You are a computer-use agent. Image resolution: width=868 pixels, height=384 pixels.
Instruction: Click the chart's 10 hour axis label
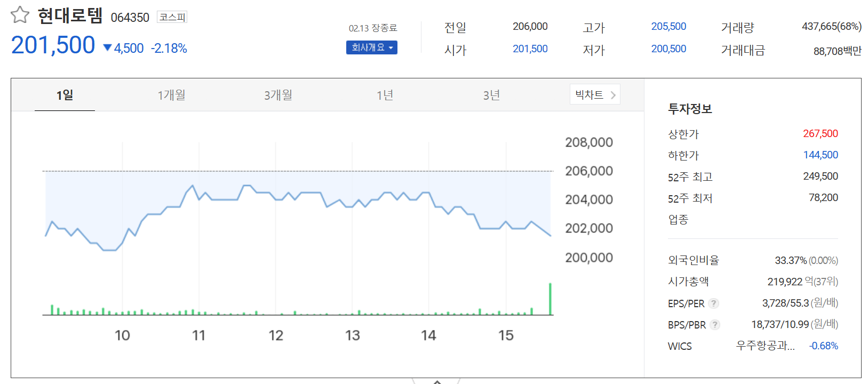coord(122,335)
